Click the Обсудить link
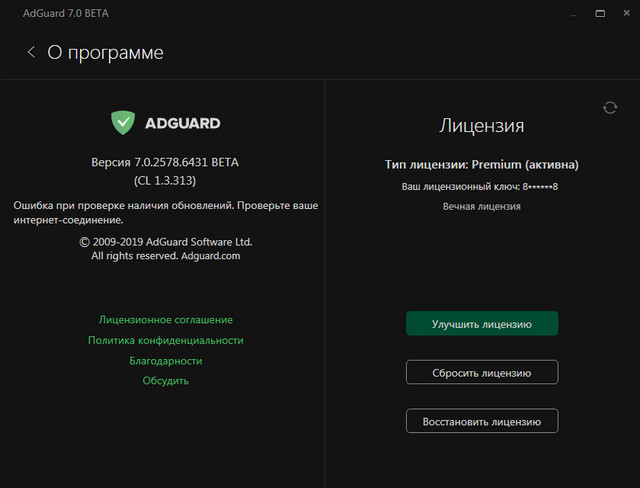 point(166,380)
